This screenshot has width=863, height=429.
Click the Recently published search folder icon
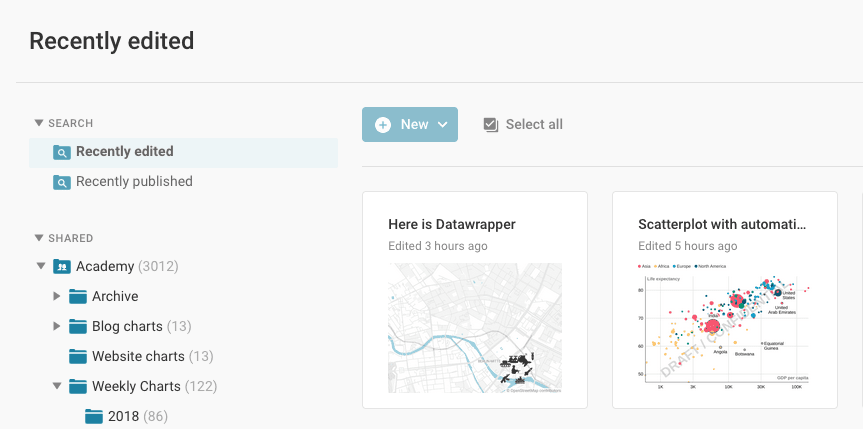click(62, 182)
